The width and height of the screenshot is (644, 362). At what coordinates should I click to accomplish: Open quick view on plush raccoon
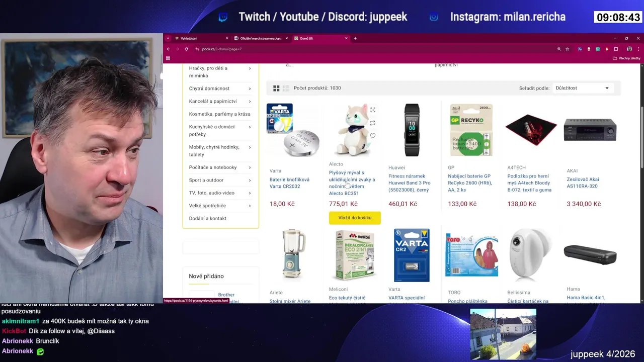[x=373, y=110]
